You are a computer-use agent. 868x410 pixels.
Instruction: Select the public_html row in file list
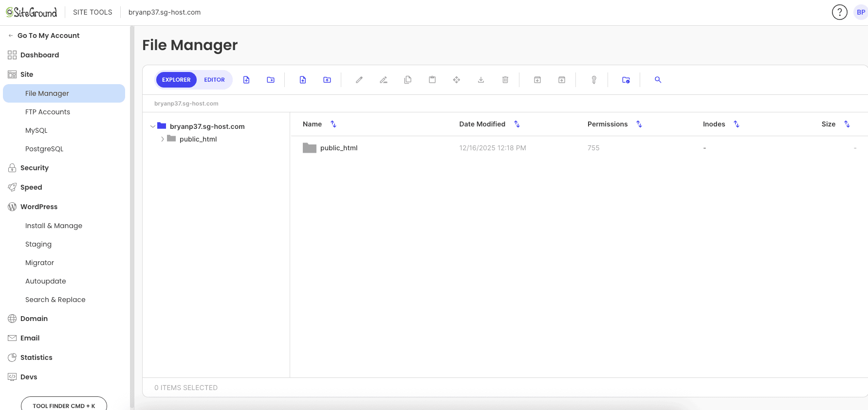[x=579, y=148]
